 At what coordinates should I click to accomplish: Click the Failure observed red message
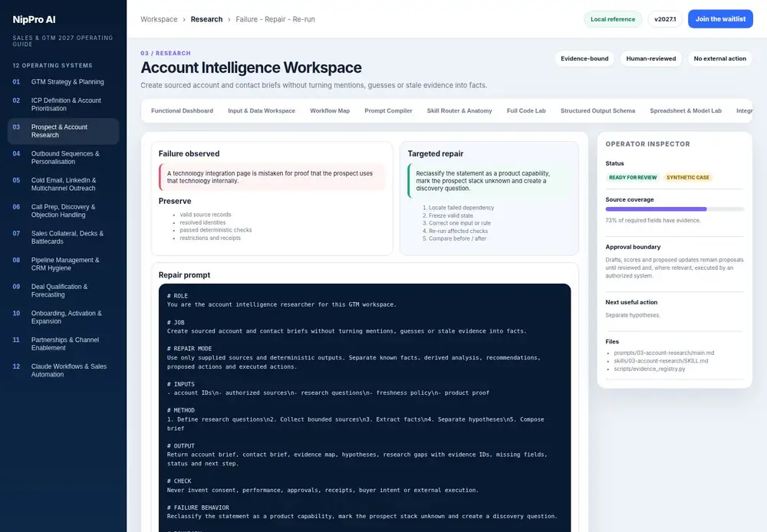[272, 177]
